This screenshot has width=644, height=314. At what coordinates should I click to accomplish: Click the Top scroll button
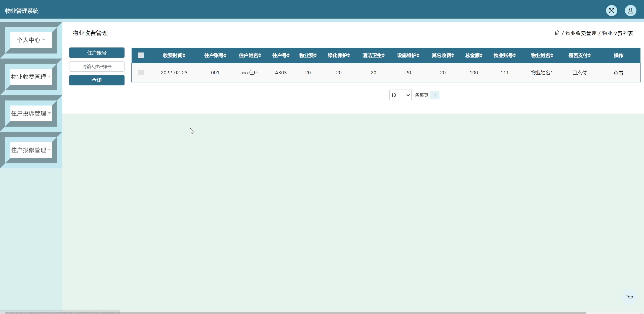(629, 297)
